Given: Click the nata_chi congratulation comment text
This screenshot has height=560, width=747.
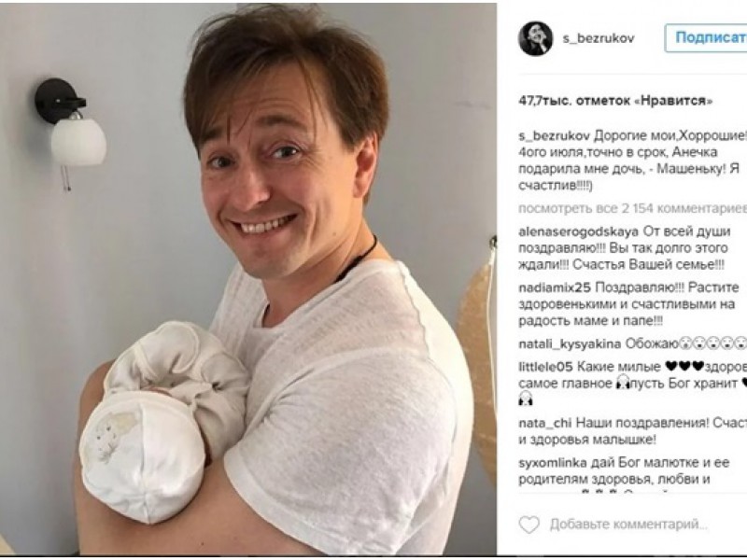Looking at the screenshot, I should (x=632, y=431).
